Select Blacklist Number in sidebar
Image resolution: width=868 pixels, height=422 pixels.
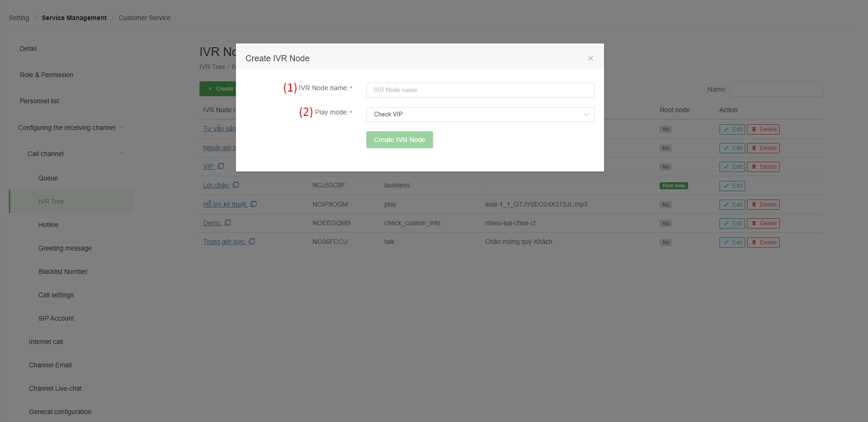63,272
